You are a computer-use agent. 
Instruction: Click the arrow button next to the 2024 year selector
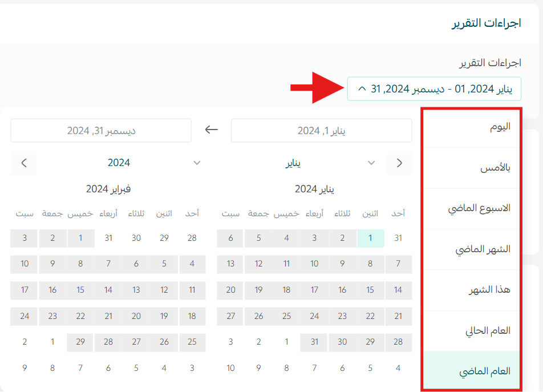click(24, 163)
